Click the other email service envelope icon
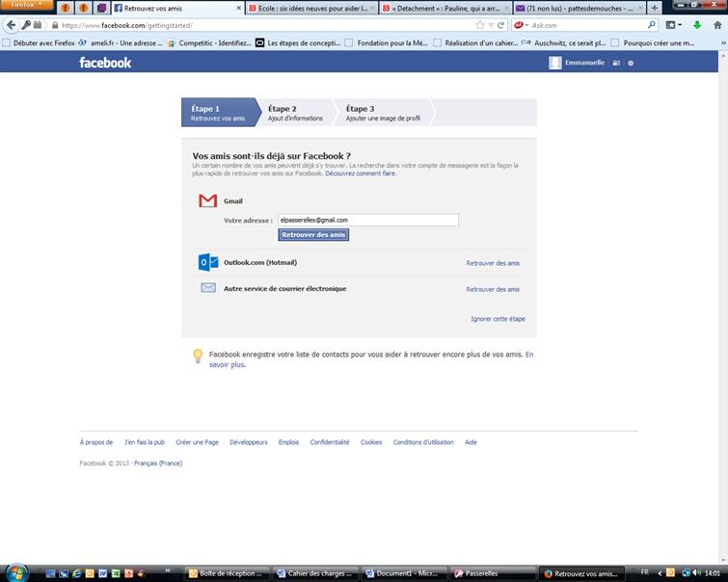Image resolution: width=728 pixels, height=582 pixels. pyautogui.click(x=208, y=288)
